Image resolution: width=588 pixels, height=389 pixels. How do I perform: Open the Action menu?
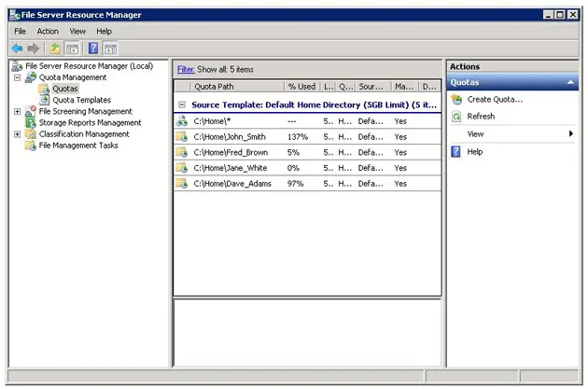pyautogui.click(x=48, y=31)
